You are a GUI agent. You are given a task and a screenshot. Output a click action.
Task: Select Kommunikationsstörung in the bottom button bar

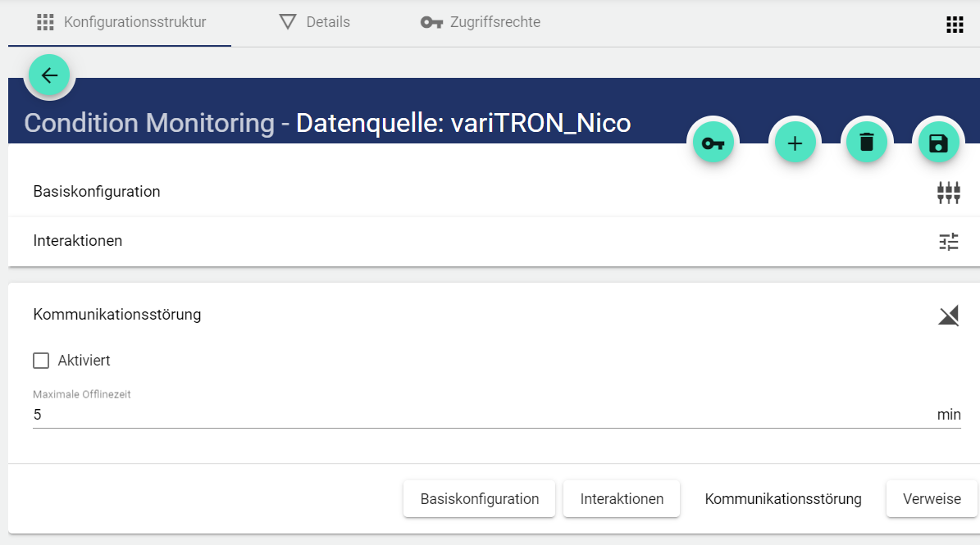click(x=783, y=499)
